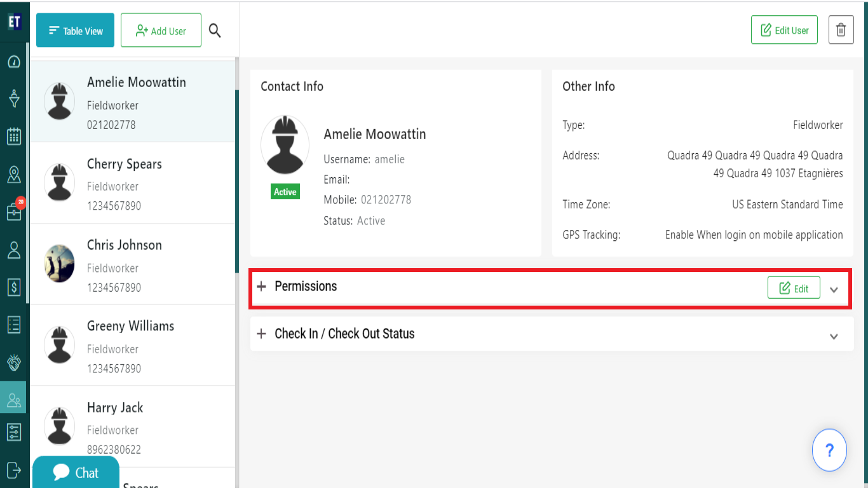Click the GPS Tracking value text
The image size is (868, 488).
click(x=754, y=234)
